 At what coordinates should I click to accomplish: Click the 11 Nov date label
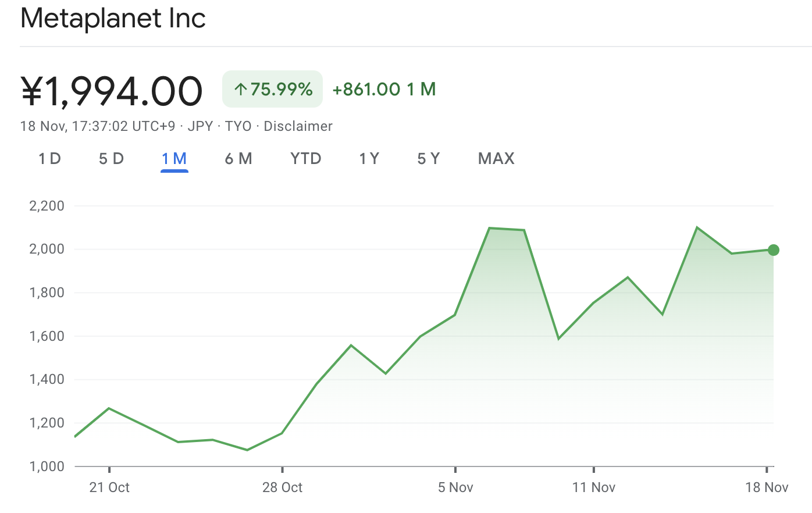[593, 487]
